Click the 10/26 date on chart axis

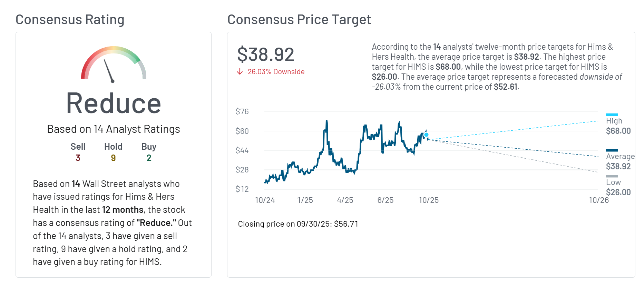598,200
